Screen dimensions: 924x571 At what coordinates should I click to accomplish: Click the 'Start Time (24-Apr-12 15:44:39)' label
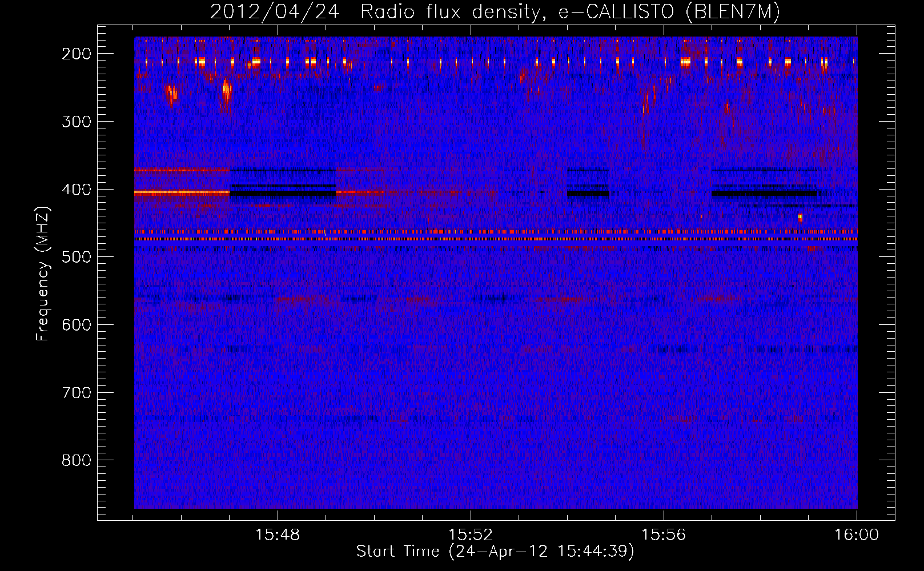pos(495,551)
